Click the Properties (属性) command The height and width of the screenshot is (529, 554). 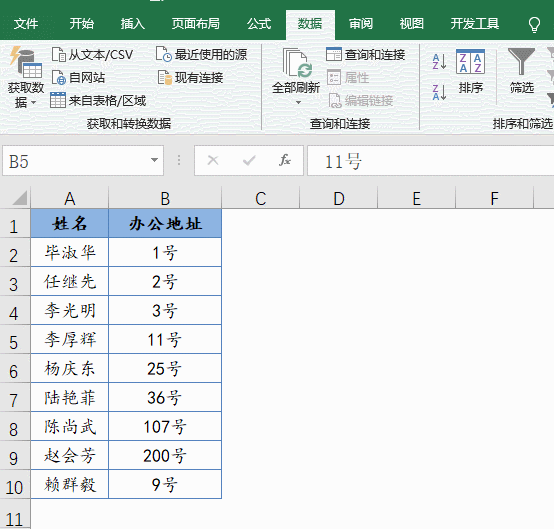(348, 77)
